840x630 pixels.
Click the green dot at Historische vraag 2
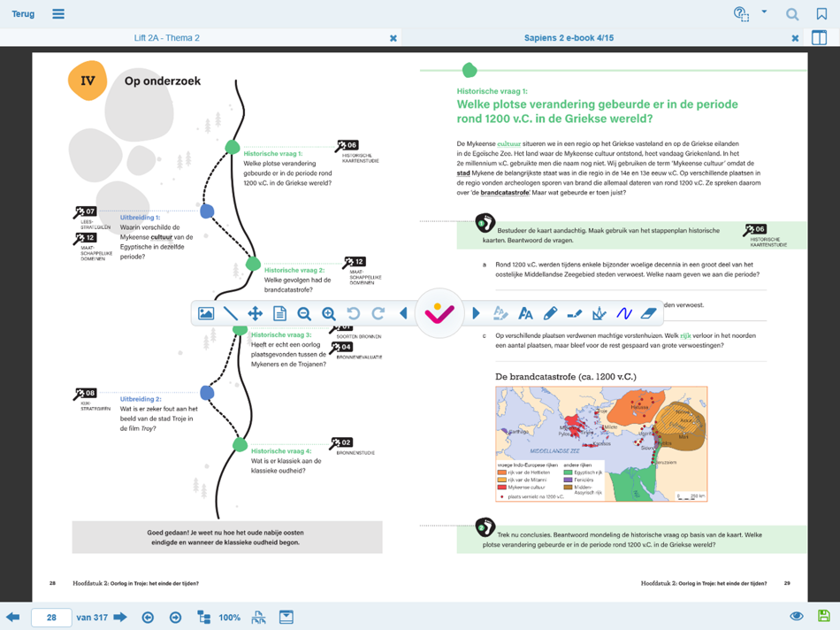coord(253,264)
